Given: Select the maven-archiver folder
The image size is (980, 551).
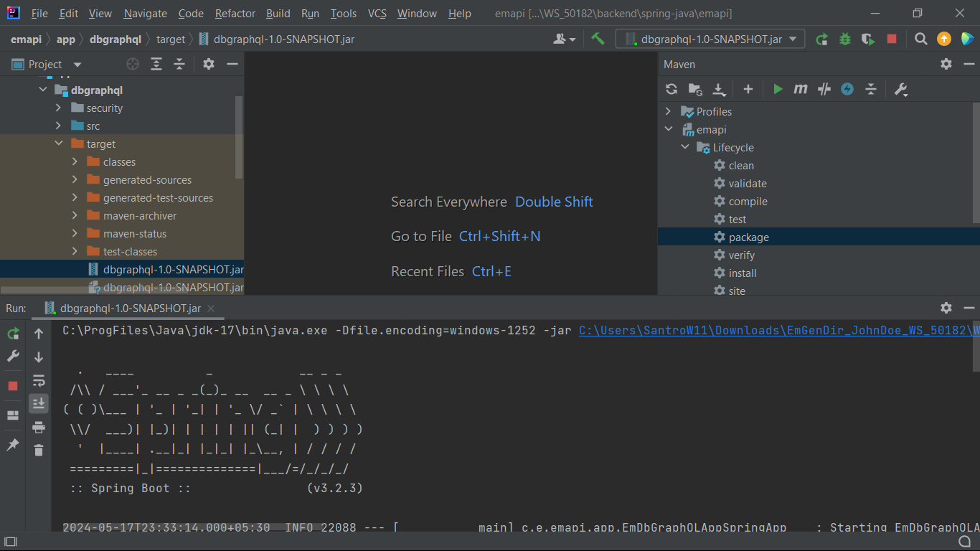Looking at the screenshot, I should 139,215.
